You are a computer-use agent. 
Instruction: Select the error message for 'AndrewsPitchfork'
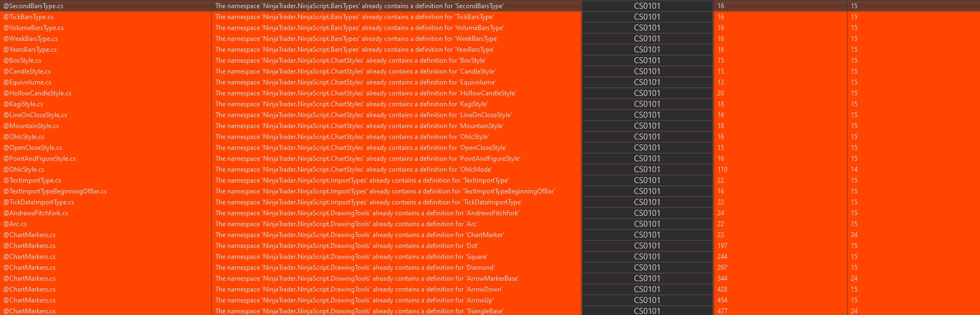tap(367, 213)
